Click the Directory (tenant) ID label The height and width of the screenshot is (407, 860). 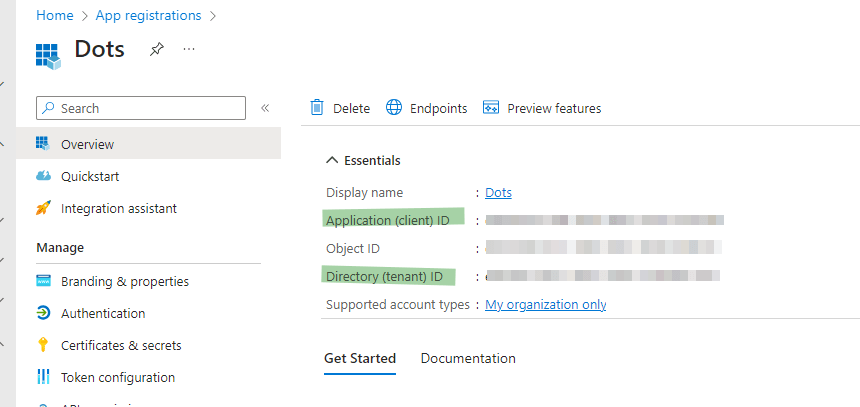click(384, 276)
